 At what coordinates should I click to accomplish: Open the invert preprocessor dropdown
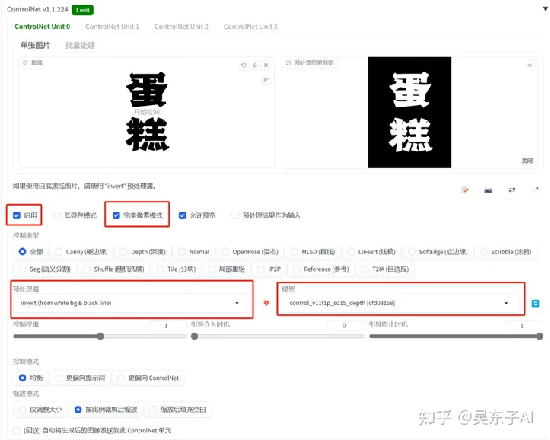click(x=130, y=303)
